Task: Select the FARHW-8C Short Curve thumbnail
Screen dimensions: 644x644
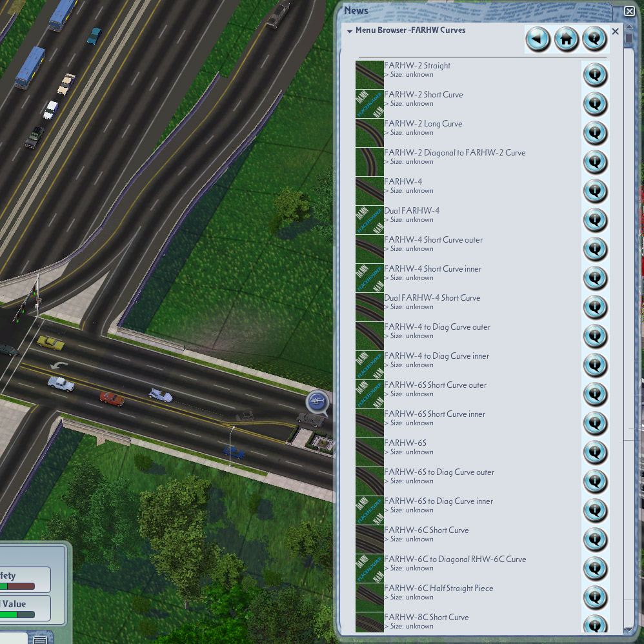Action: pos(370,622)
